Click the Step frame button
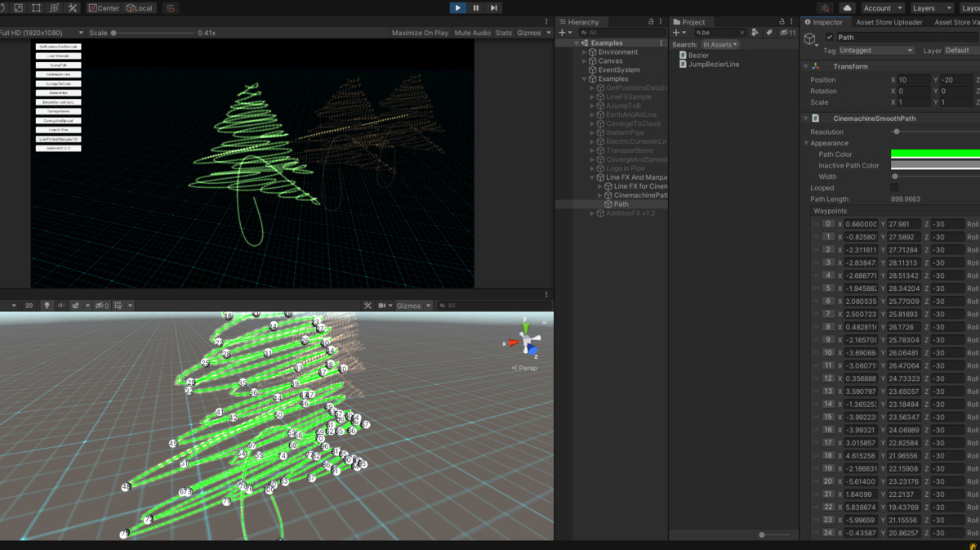This screenshot has height=550, width=980. [x=493, y=8]
